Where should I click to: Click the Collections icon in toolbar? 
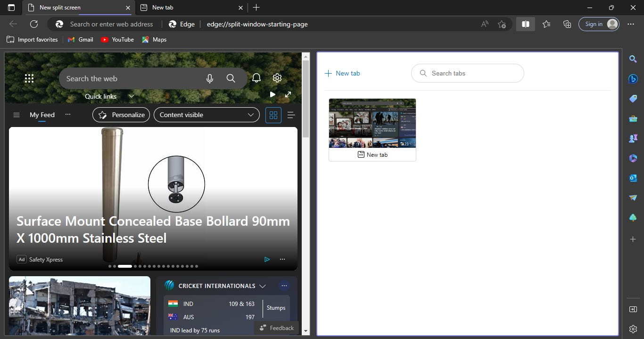click(x=567, y=24)
